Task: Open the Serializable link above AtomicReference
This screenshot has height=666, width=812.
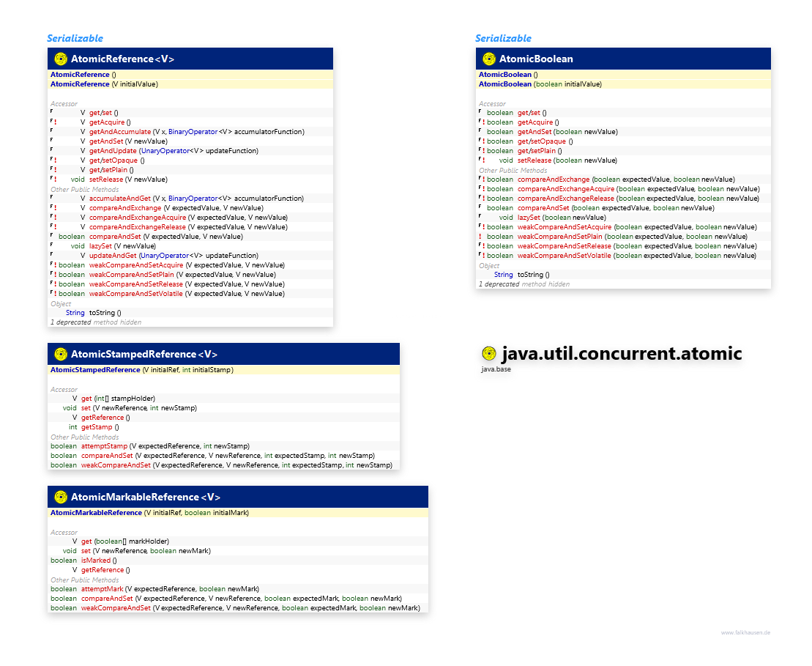Action: [x=75, y=38]
